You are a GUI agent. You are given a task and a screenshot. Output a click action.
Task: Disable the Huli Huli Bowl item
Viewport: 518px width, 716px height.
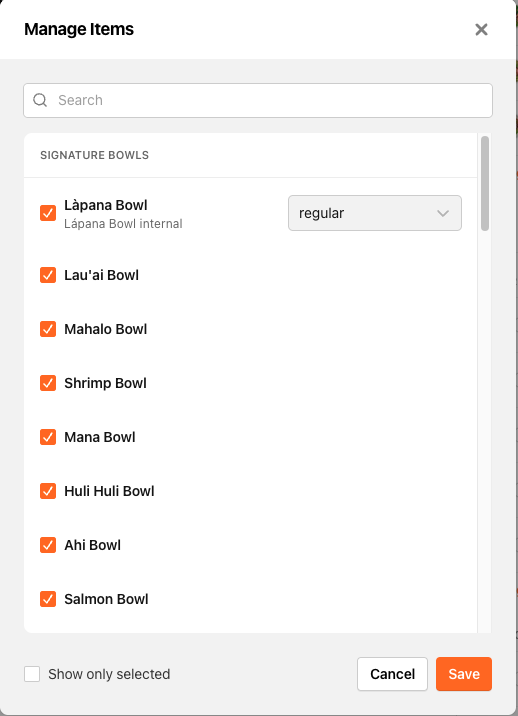click(48, 491)
